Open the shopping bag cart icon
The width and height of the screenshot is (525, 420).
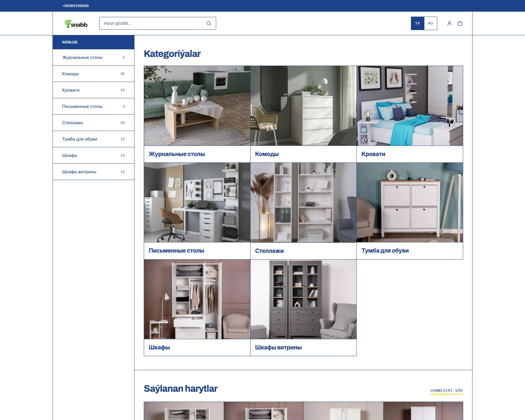(x=460, y=23)
